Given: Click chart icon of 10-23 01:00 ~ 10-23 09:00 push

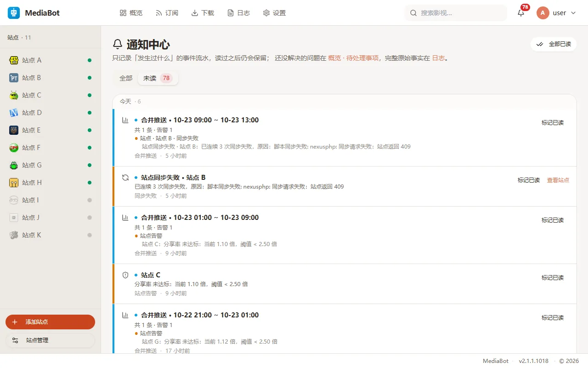Looking at the screenshot, I should pyautogui.click(x=125, y=218).
